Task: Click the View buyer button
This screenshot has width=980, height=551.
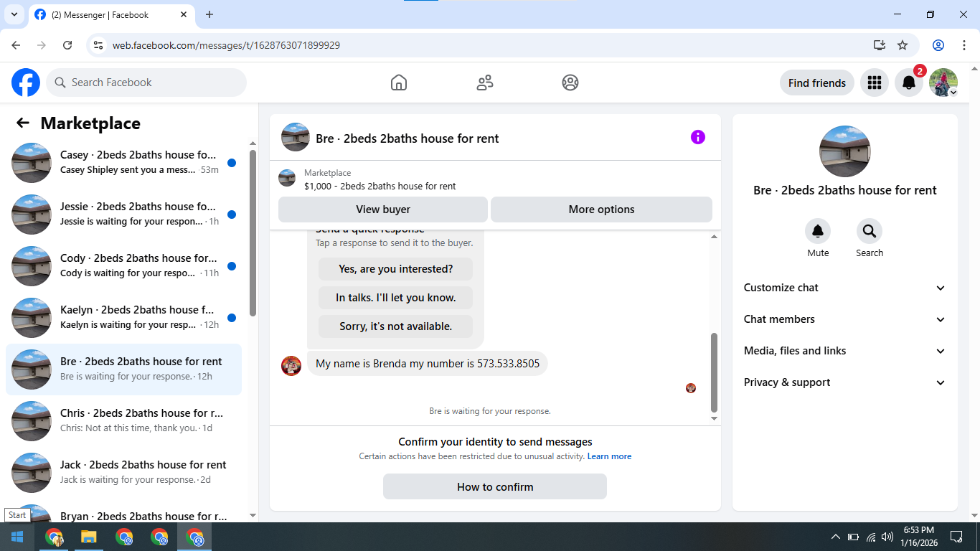Action: click(x=383, y=209)
